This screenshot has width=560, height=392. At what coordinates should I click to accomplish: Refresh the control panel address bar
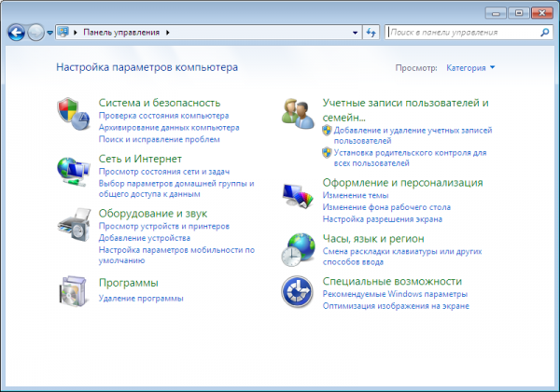point(371,33)
